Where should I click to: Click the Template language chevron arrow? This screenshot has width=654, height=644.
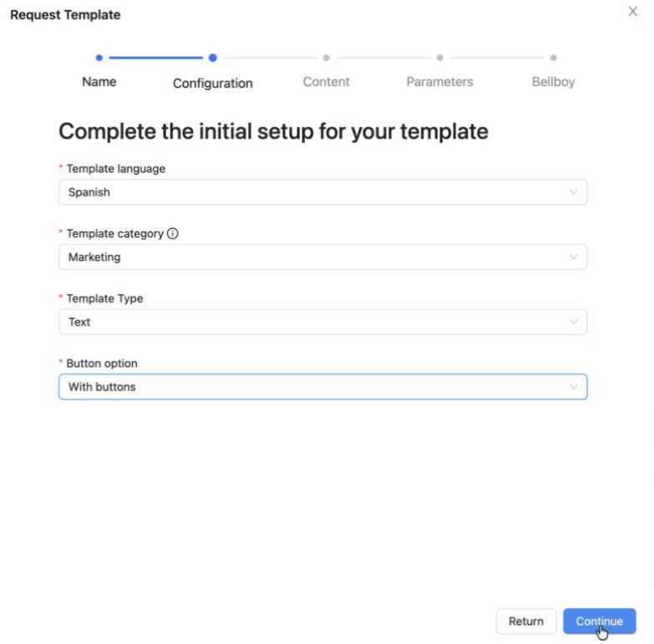(573, 192)
